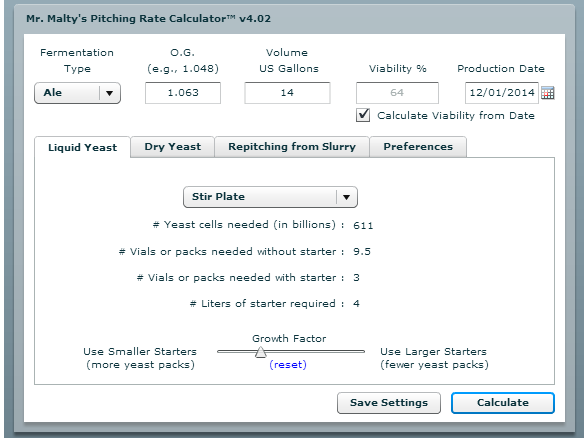Click the Calculate button
The width and height of the screenshot is (584, 438).
503,403
